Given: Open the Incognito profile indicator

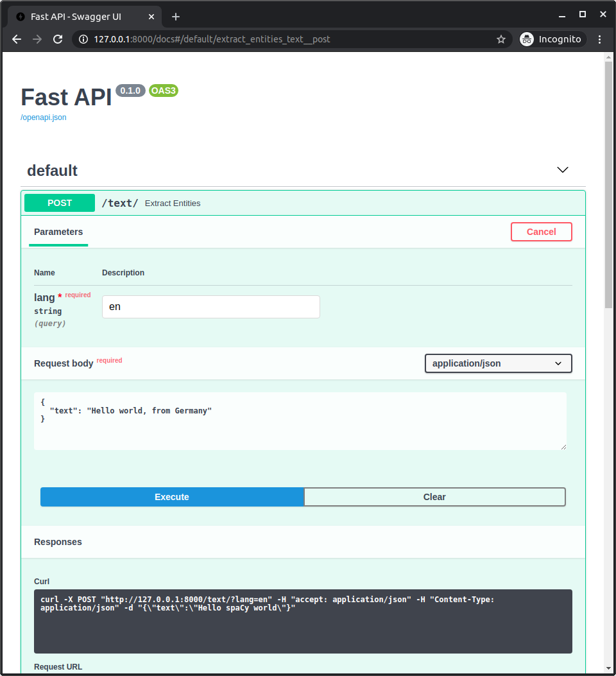Looking at the screenshot, I should (552, 39).
